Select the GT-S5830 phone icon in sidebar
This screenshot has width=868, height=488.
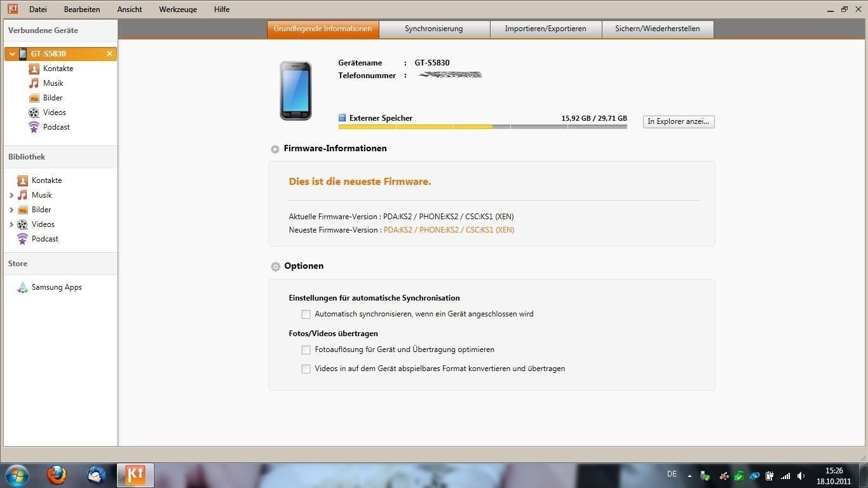pyautogui.click(x=23, y=54)
